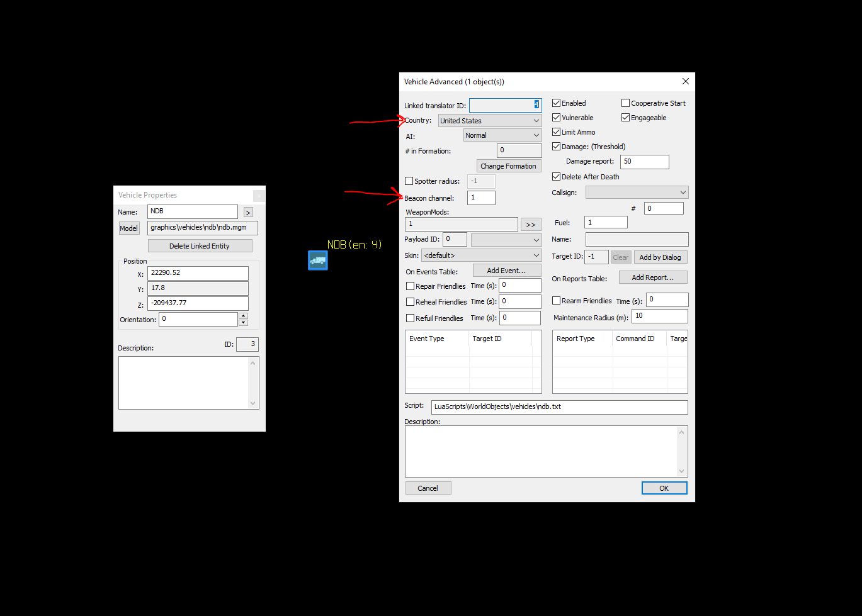Click the Model button
This screenshot has height=616, width=862.
pyautogui.click(x=129, y=228)
